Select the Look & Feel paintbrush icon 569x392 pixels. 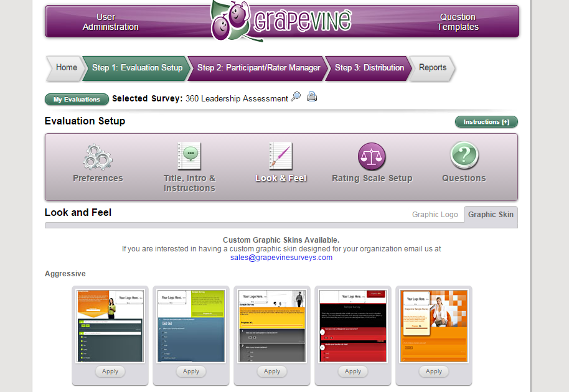coord(281,156)
